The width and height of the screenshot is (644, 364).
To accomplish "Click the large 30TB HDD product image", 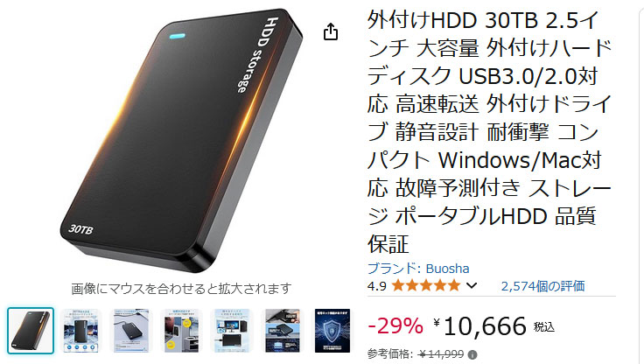I will click(181, 140).
